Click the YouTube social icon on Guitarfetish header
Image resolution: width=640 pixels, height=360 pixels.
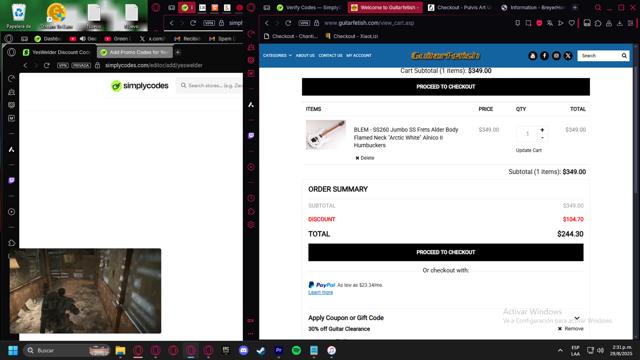[x=532, y=56]
